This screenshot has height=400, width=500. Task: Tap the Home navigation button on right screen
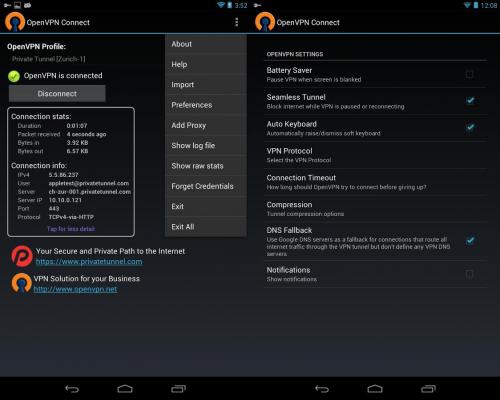(375, 389)
